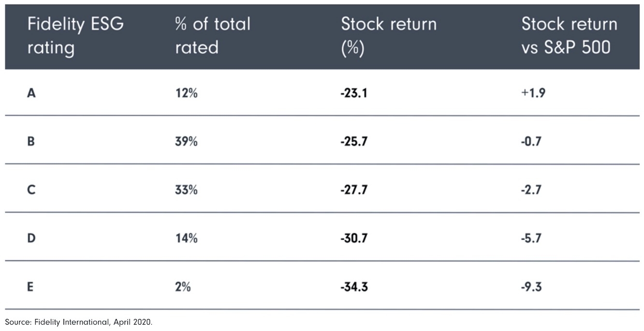Image resolution: width=644 pixels, height=331 pixels.
Task: Click the Fidelity International source note
Action: pyautogui.click(x=79, y=322)
